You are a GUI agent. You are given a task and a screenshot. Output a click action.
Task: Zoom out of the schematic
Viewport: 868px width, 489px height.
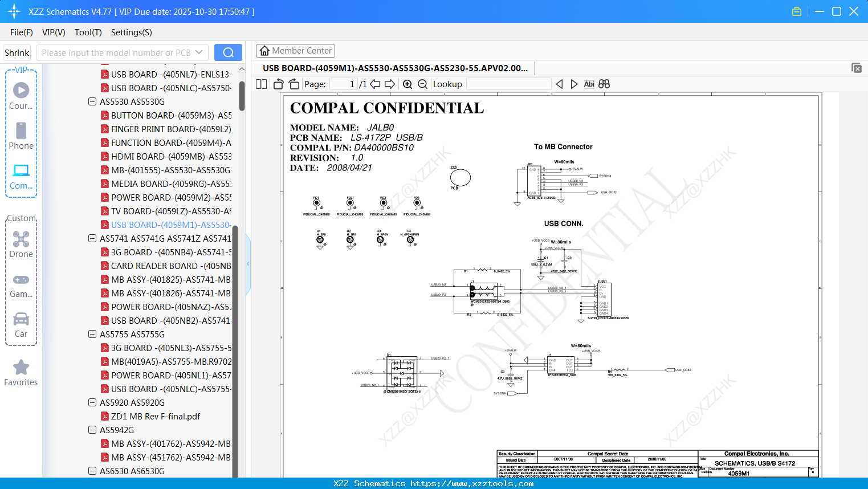pyautogui.click(x=422, y=84)
